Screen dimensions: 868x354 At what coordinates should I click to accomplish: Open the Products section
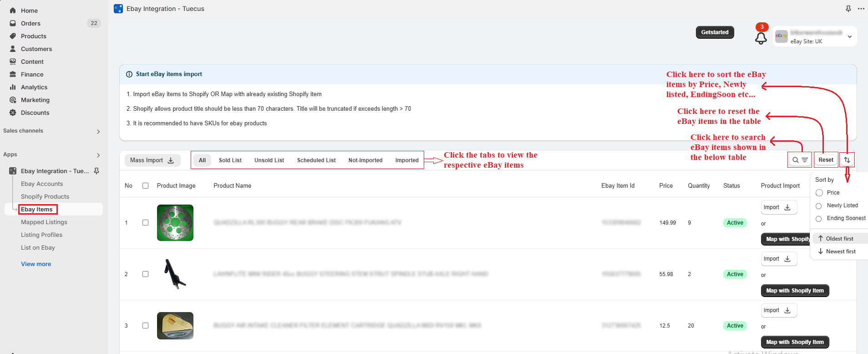[x=34, y=36]
